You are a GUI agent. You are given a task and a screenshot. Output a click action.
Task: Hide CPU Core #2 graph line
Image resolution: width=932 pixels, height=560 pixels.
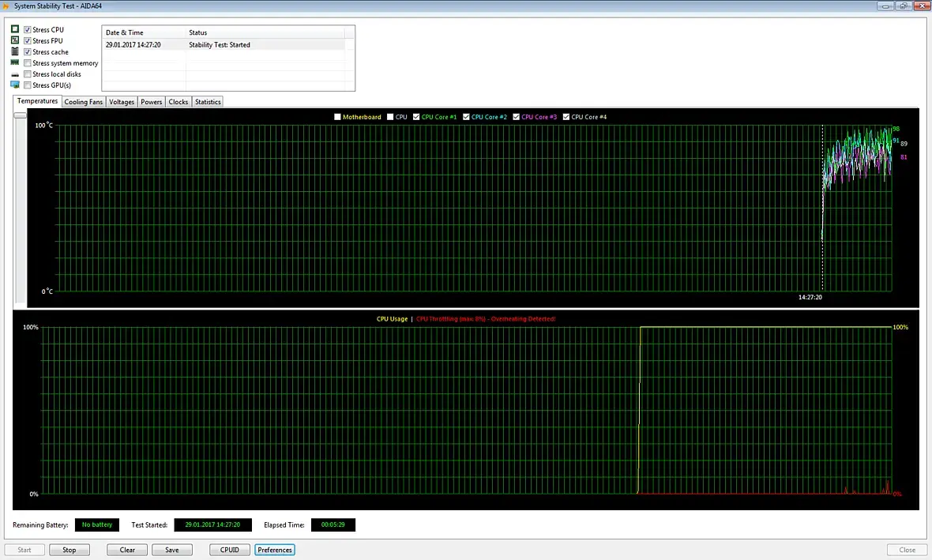466,117
